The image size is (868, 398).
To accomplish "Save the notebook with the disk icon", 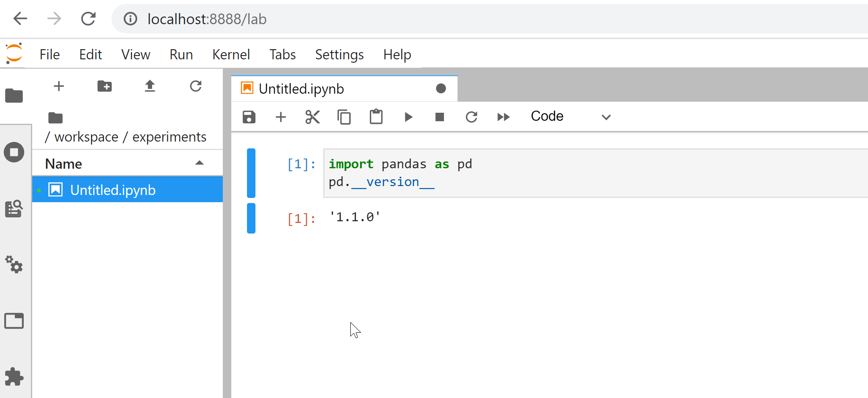I will point(249,117).
